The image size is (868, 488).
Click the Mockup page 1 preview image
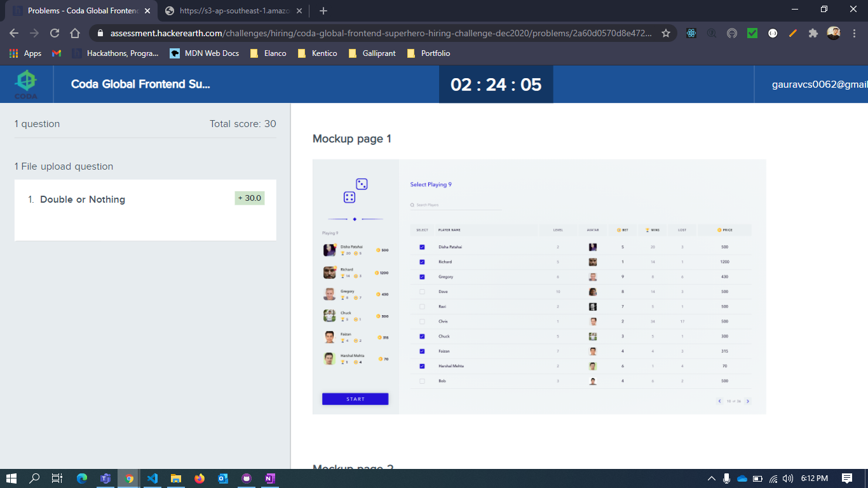(539, 287)
